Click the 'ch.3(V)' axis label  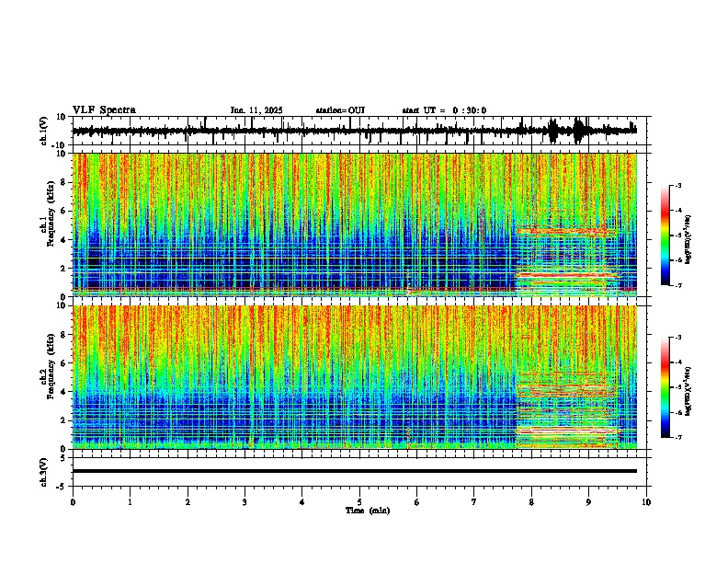point(43,472)
